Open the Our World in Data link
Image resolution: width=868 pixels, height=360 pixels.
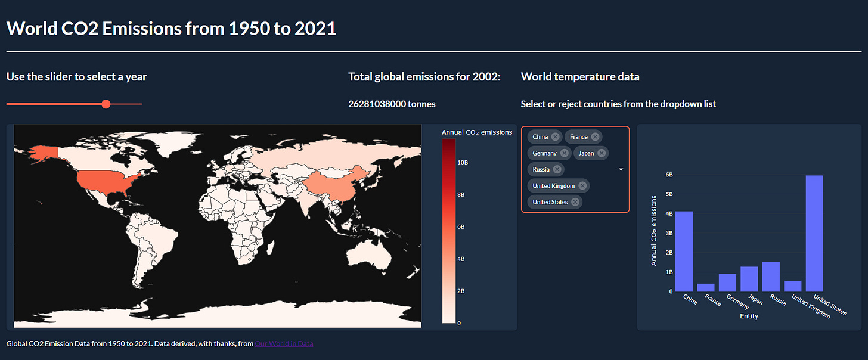pos(284,344)
